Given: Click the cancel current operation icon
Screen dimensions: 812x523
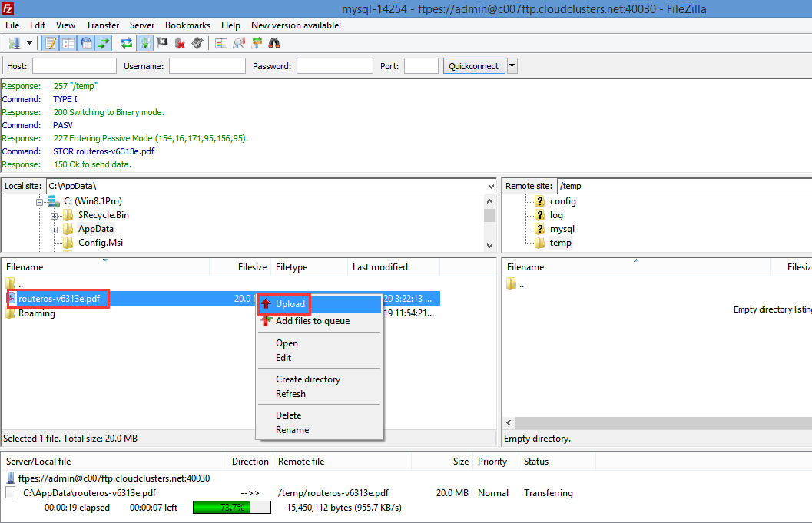Looking at the screenshot, I should [x=162, y=43].
